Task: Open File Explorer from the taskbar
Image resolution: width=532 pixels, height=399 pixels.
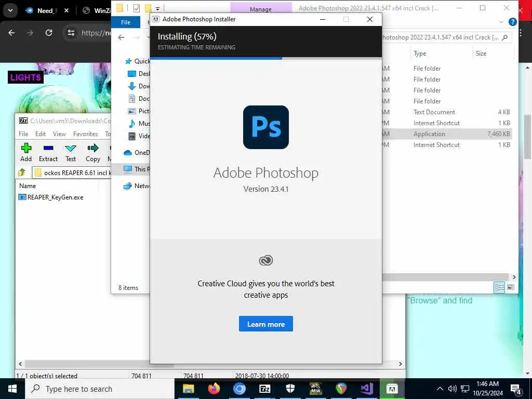Action: (188, 389)
